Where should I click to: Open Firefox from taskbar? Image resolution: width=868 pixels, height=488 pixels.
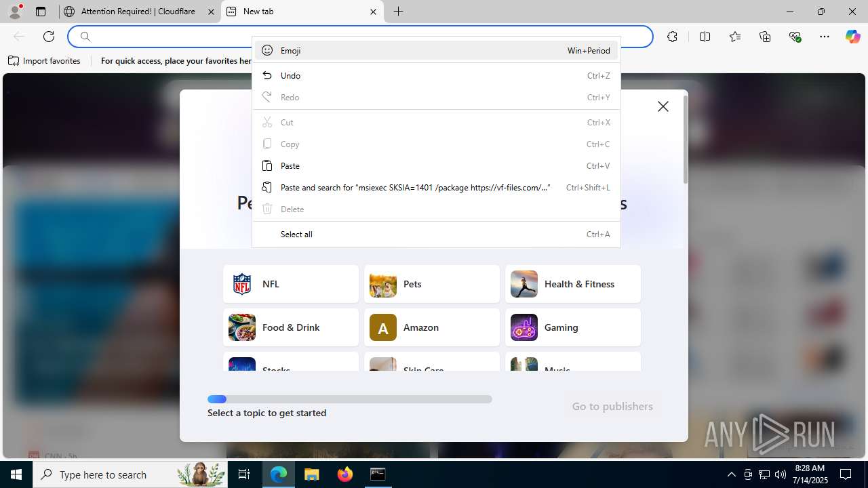(345, 474)
